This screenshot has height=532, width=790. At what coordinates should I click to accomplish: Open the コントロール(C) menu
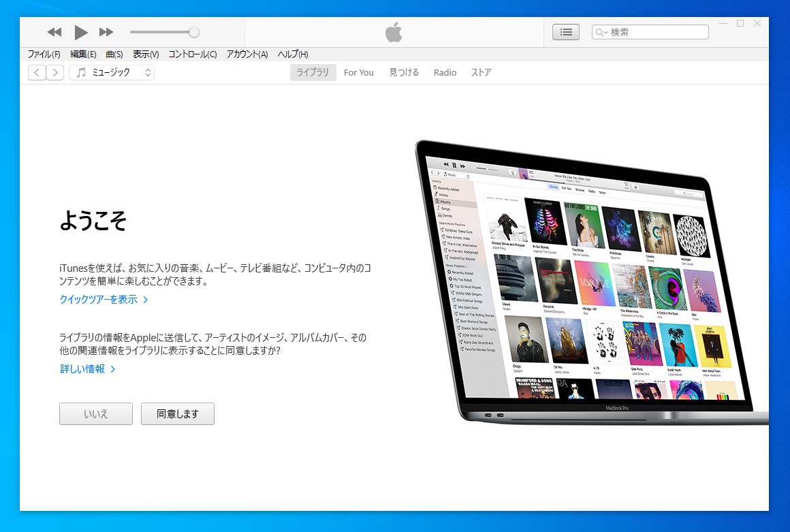pos(193,54)
